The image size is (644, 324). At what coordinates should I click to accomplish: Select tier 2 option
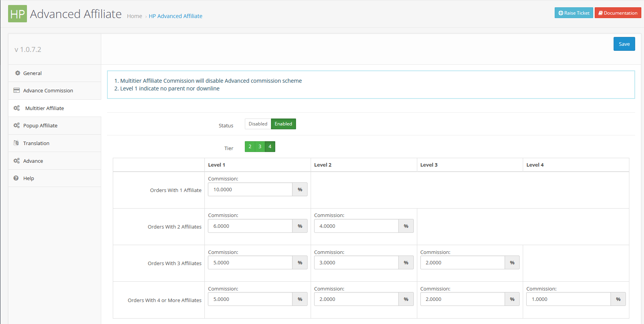(x=250, y=147)
